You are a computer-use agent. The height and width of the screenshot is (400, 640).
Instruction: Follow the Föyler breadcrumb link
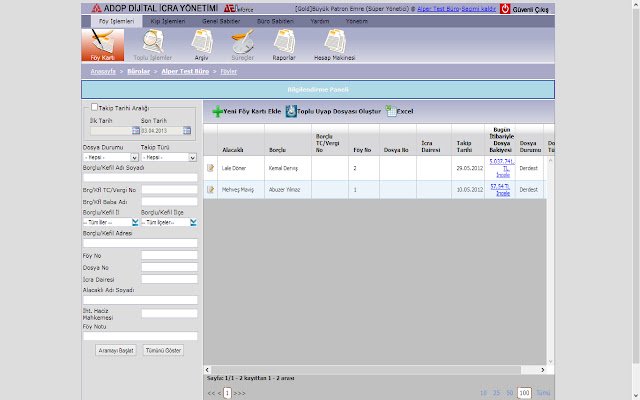tap(229, 71)
